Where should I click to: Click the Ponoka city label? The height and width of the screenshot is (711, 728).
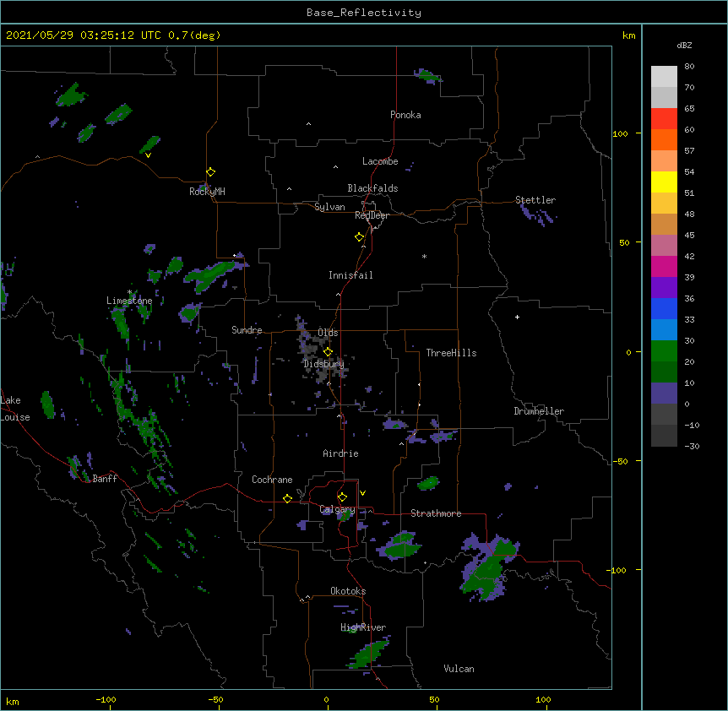point(405,115)
